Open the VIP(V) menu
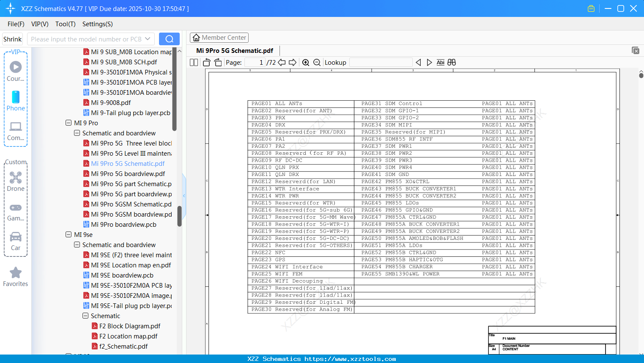The image size is (644, 363). (40, 24)
